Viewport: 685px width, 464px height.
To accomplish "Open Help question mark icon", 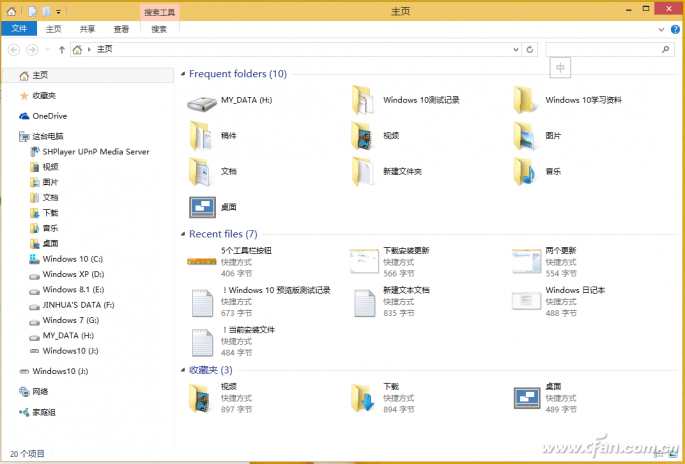I will pyautogui.click(x=675, y=29).
